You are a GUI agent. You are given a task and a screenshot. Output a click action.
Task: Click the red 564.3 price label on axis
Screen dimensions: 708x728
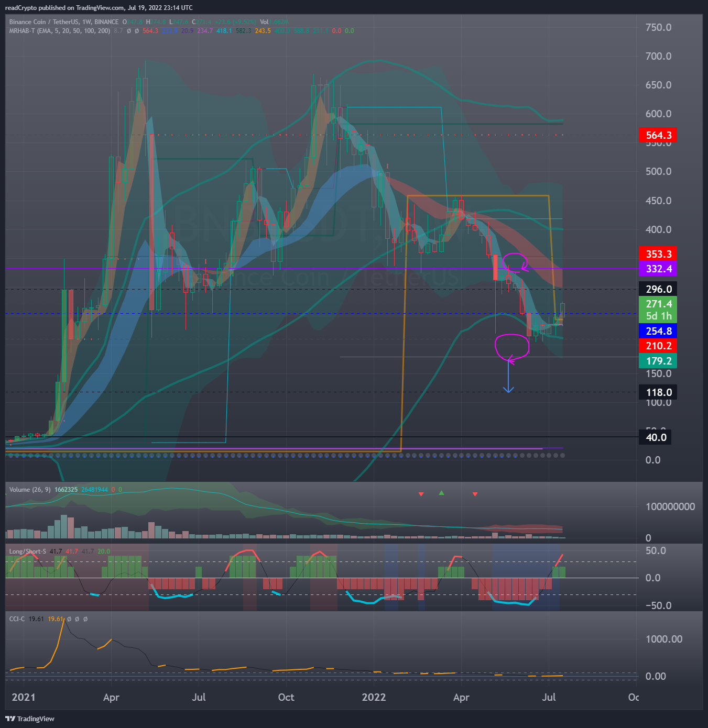(658, 135)
